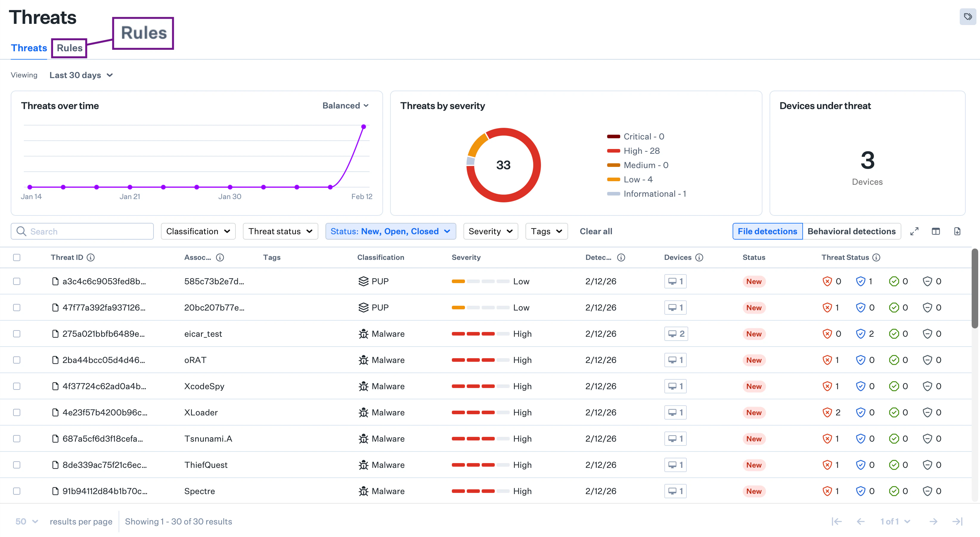
Task: Click the Threat Status info icon
Action: point(876,257)
